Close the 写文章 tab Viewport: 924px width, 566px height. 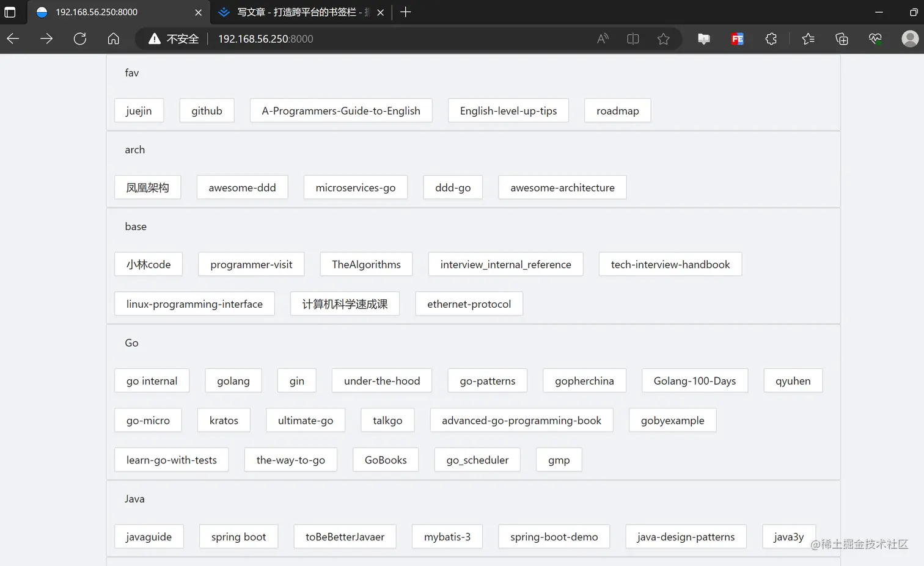pyautogui.click(x=381, y=12)
